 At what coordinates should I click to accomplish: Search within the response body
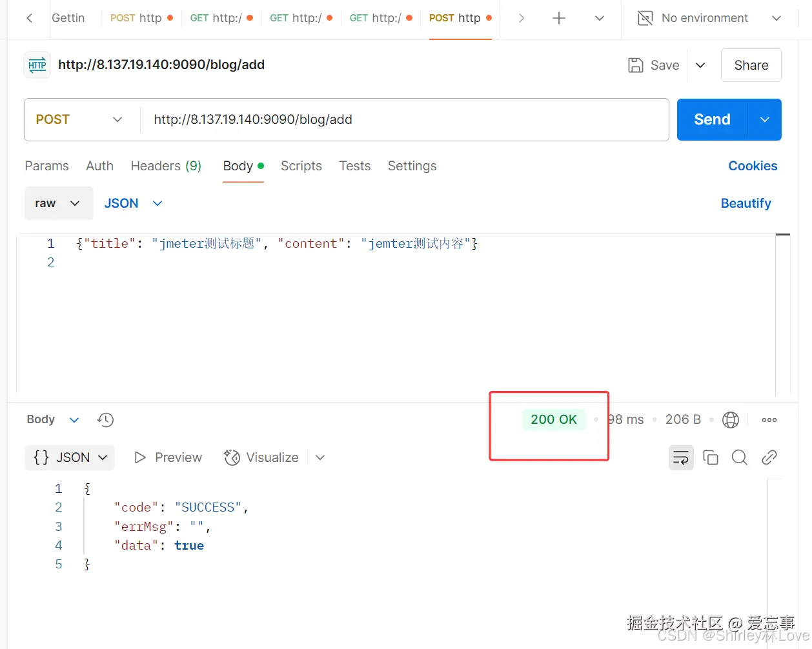click(740, 457)
